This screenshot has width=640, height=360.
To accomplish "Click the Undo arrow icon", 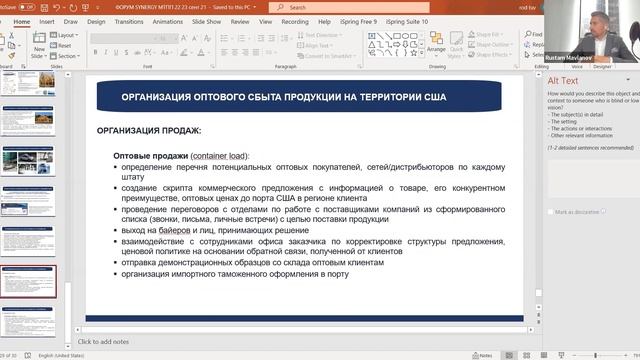I will point(57,7).
